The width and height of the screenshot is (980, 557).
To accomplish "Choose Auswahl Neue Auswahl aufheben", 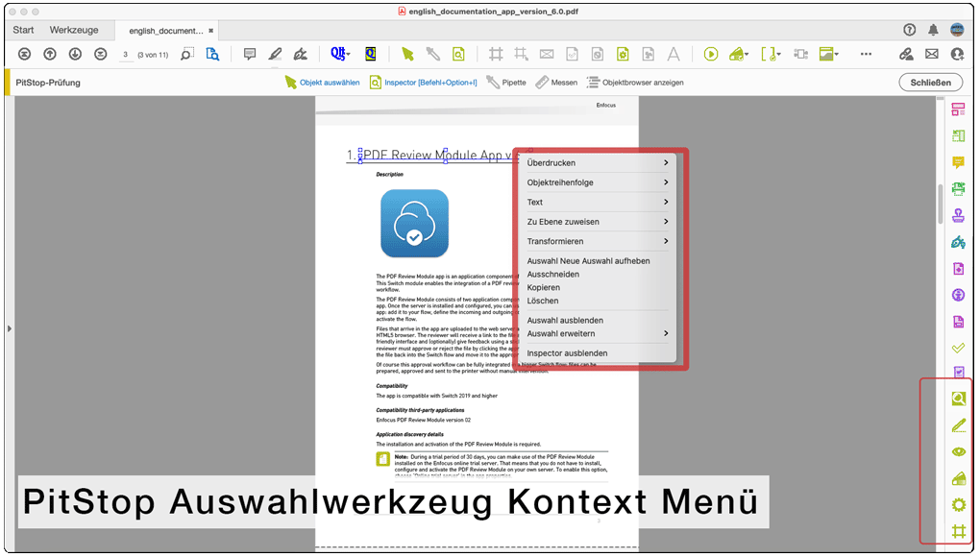I will coord(598,261).
